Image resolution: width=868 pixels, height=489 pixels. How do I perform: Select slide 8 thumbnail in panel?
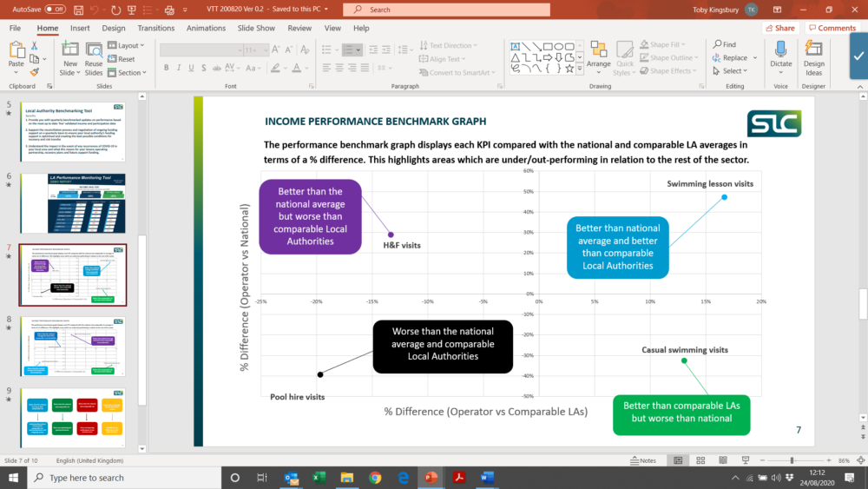point(72,346)
